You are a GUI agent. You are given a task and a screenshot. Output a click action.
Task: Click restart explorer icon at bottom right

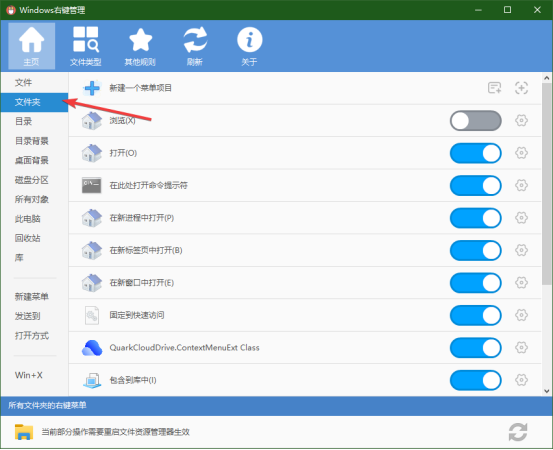point(518,432)
